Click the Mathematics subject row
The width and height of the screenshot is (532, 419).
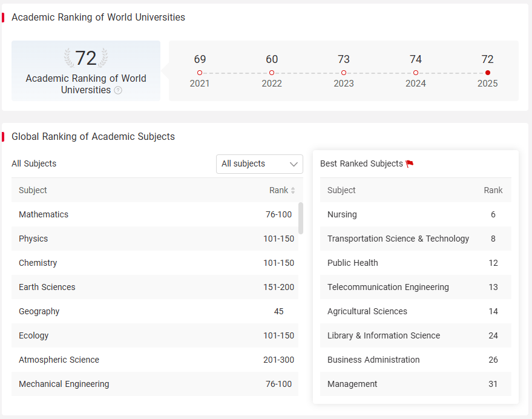(155, 214)
